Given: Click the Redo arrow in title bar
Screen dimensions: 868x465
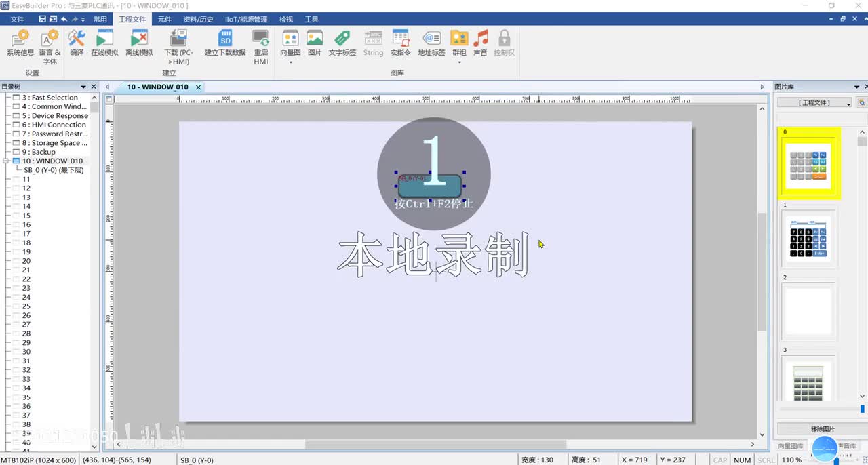Looking at the screenshot, I should click(x=75, y=20).
